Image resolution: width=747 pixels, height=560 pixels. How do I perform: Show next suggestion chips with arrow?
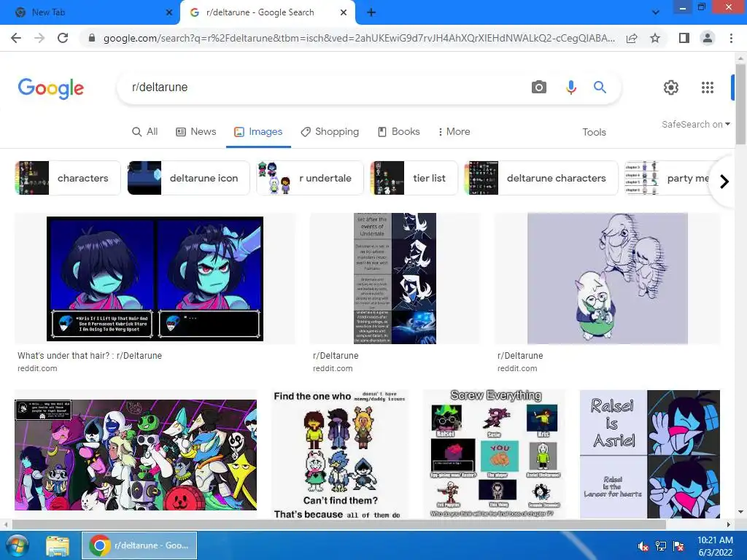(x=724, y=182)
